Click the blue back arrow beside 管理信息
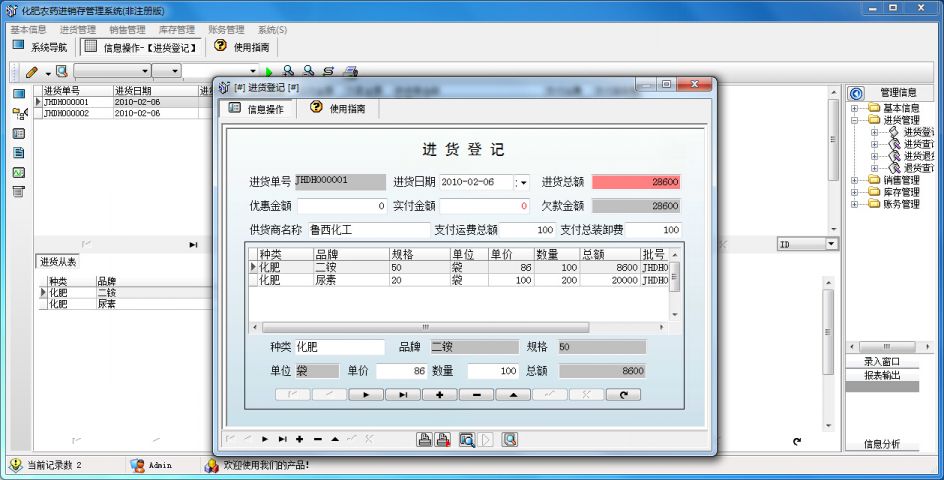Screen dimensions: 944x480 tap(855, 93)
